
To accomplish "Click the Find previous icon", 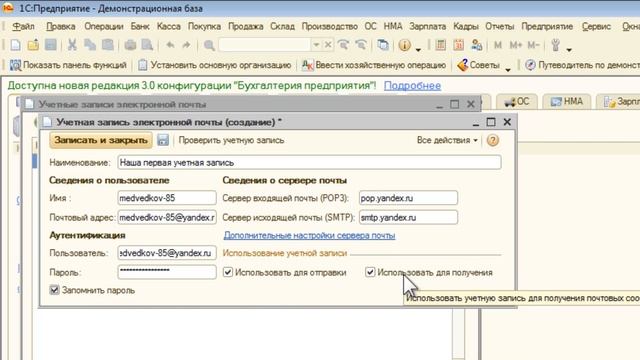I will [361, 45].
